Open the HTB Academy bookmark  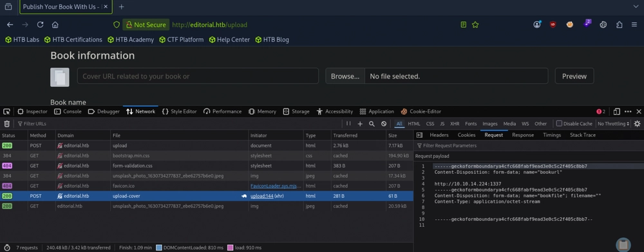(x=131, y=40)
